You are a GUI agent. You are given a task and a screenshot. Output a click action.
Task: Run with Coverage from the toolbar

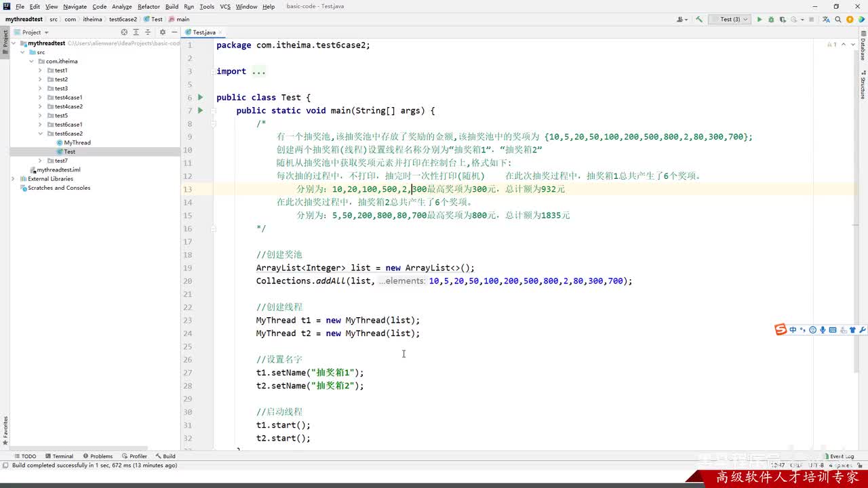click(783, 20)
